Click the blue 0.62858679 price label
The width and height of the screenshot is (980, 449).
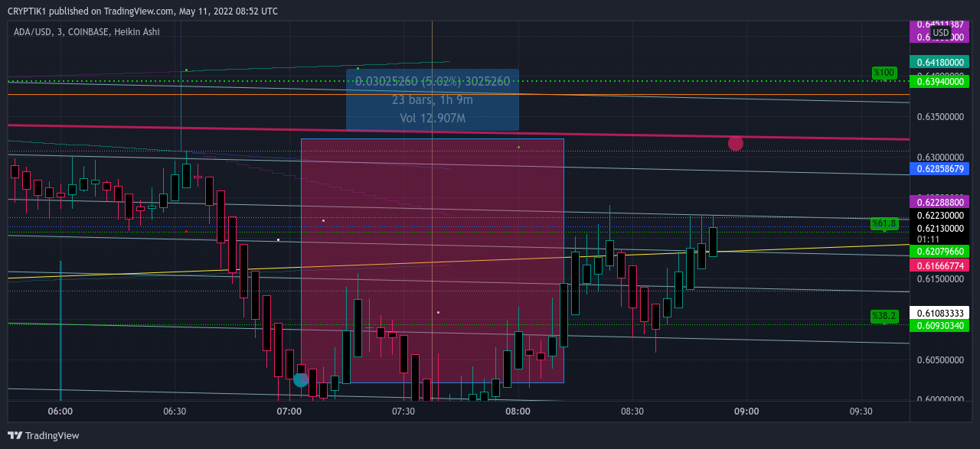939,168
